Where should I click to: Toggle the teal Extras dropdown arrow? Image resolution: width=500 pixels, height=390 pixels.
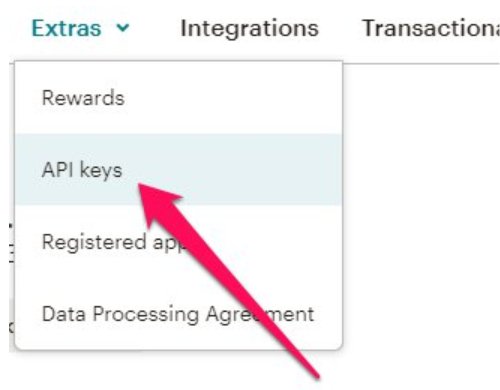click(123, 28)
